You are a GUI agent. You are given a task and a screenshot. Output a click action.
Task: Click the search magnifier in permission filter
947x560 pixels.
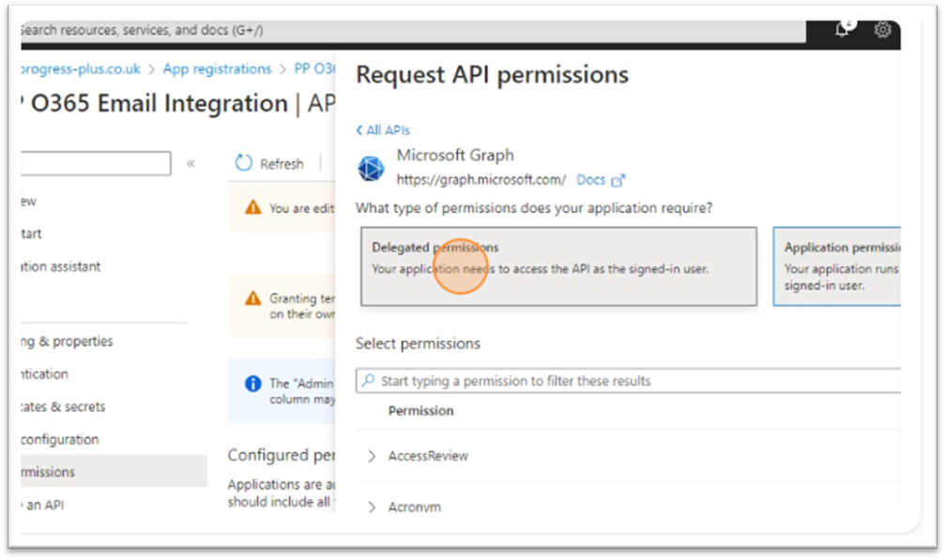tap(369, 381)
